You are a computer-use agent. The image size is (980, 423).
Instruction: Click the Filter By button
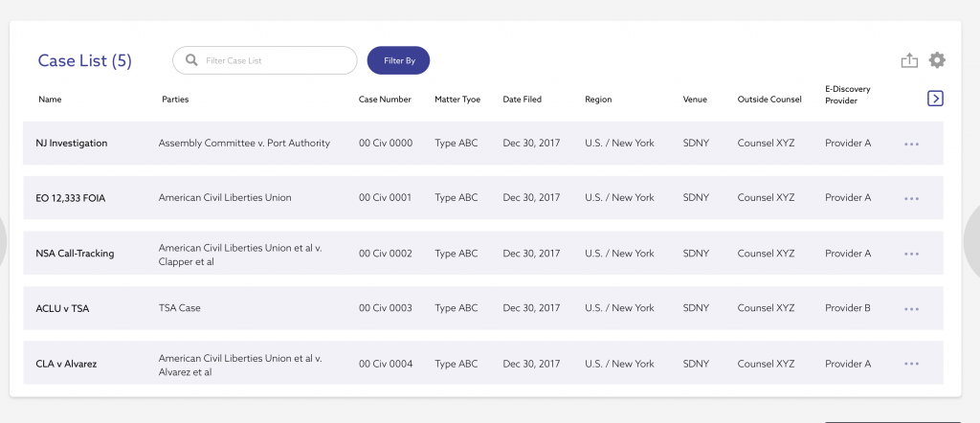[398, 60]
